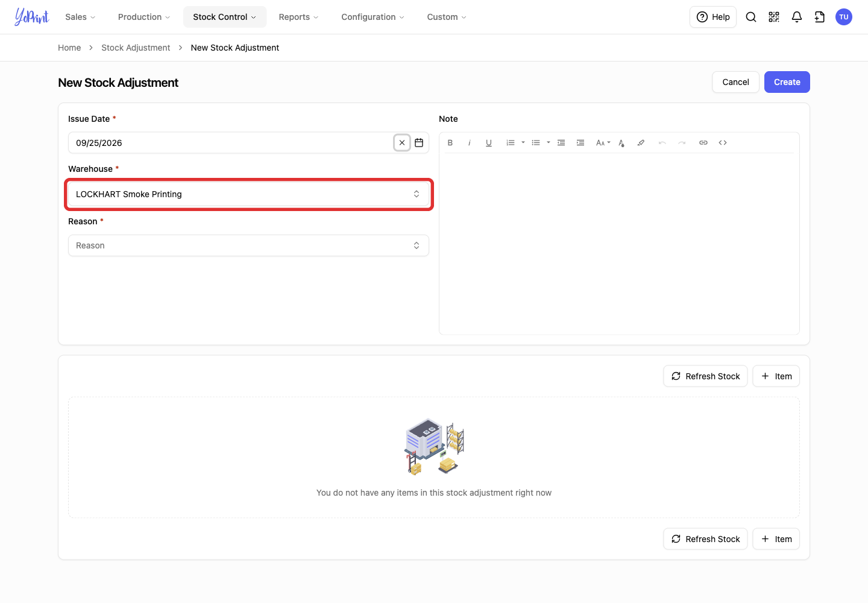The height and width of the screenshot is (603, 868).
Task: Open the Reason dropdown
Action: (248, 245)
